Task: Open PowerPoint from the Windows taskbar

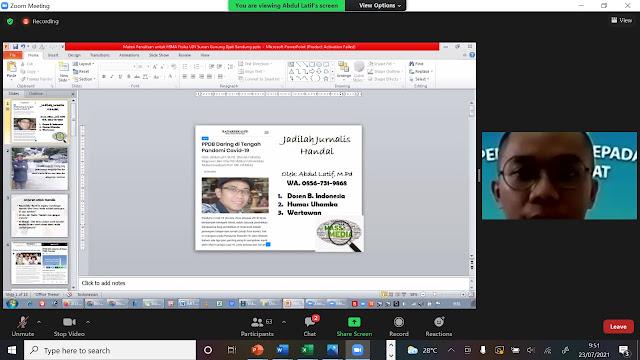Action: 257,350
